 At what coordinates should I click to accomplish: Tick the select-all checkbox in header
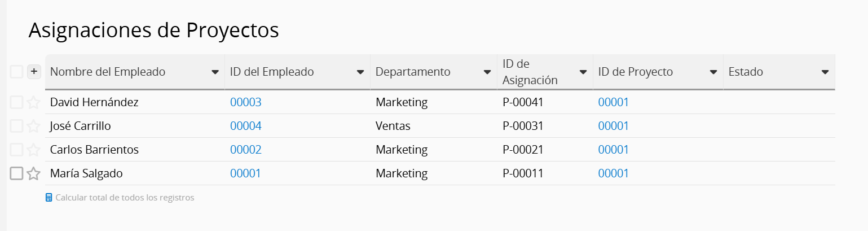(16, 72)
